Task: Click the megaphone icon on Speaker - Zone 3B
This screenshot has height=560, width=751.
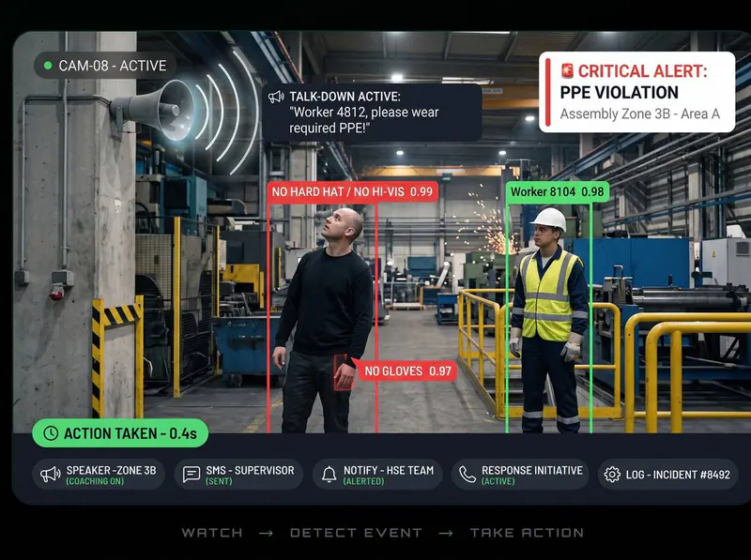Action: 51,475
